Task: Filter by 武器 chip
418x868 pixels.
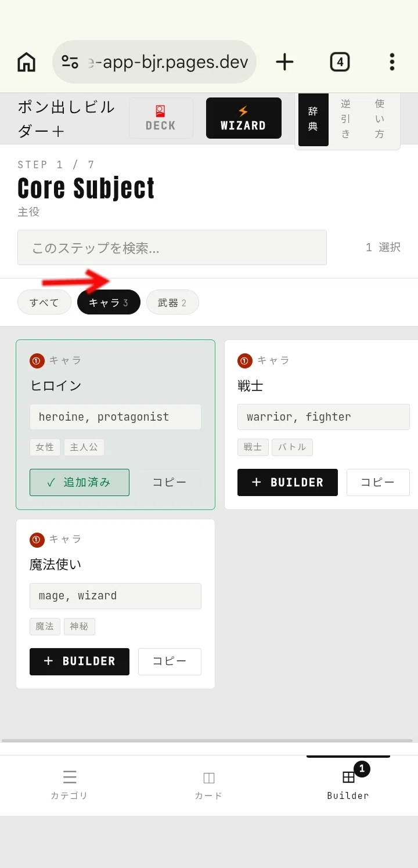Action: click(x=172, y=302)
